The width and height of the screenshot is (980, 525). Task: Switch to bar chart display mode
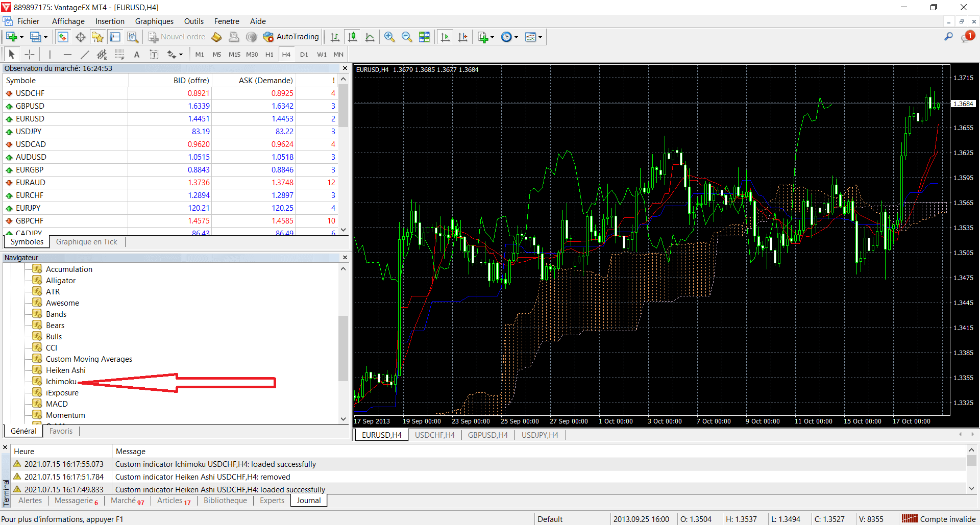[335, 37]
